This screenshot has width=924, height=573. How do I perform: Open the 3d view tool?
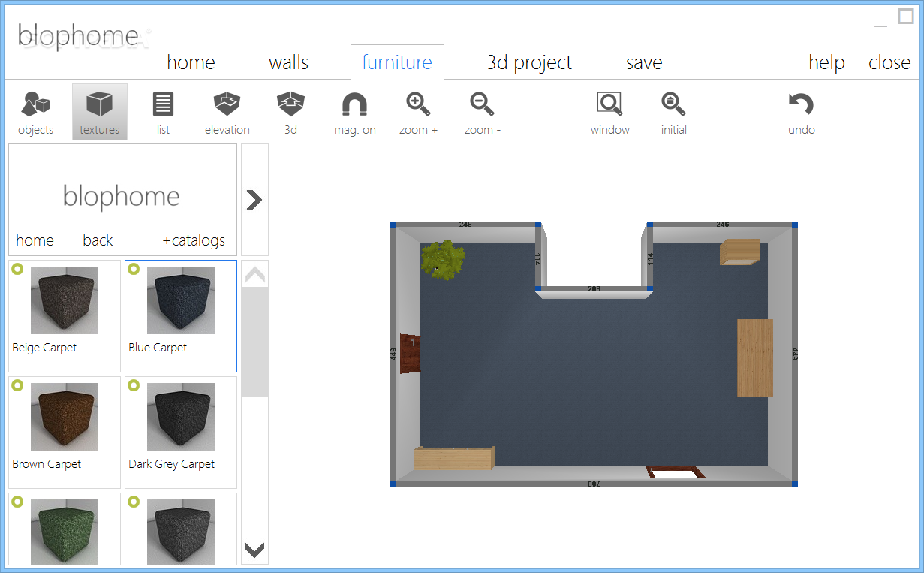click(x=290, y=112)
